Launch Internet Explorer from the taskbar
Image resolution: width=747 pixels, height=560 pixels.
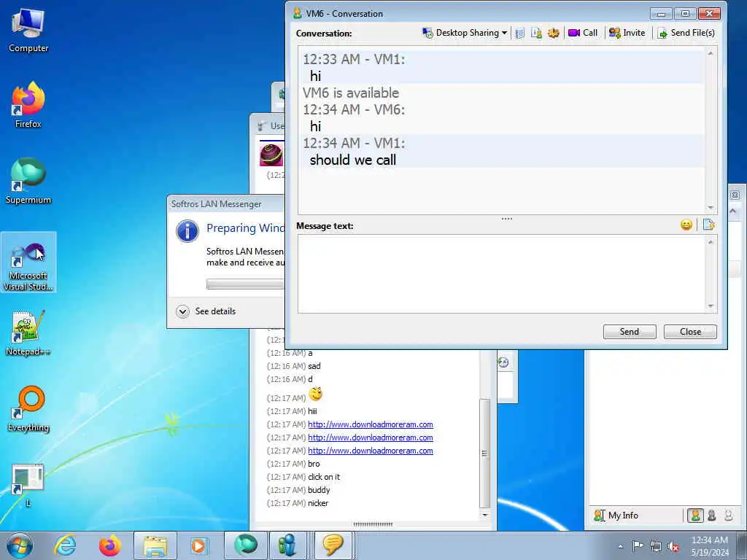[x=65, y=545]
